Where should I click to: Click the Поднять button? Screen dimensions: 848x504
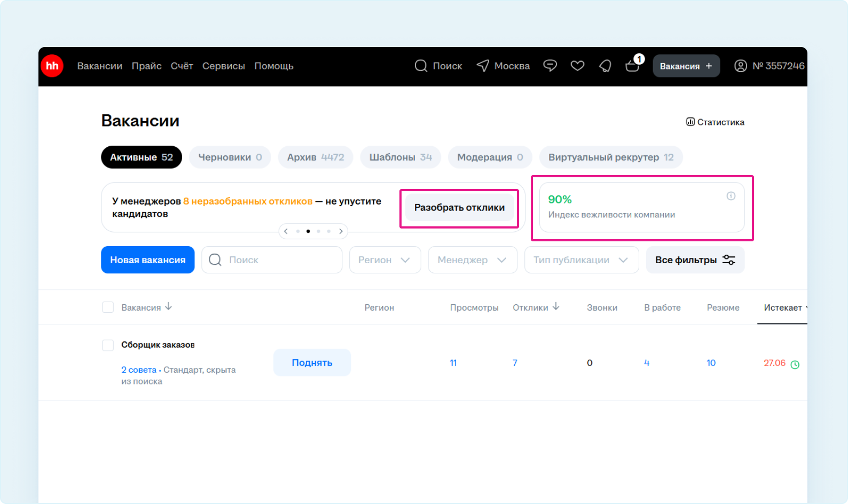(x=312, y=363)
